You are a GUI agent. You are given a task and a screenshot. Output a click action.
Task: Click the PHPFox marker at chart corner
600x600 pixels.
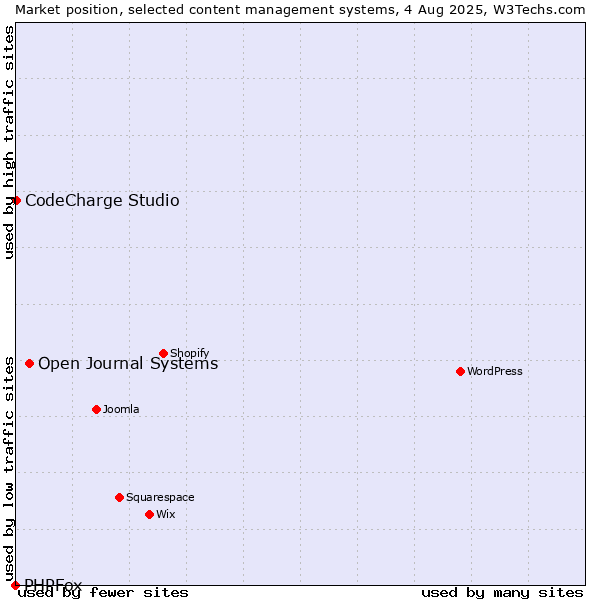click(x=15, y=585)
